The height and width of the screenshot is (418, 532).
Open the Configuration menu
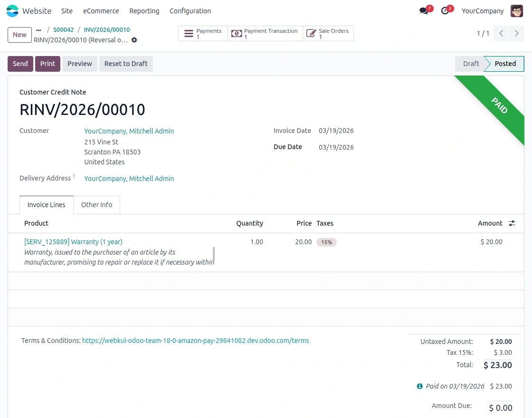point(190,11)
